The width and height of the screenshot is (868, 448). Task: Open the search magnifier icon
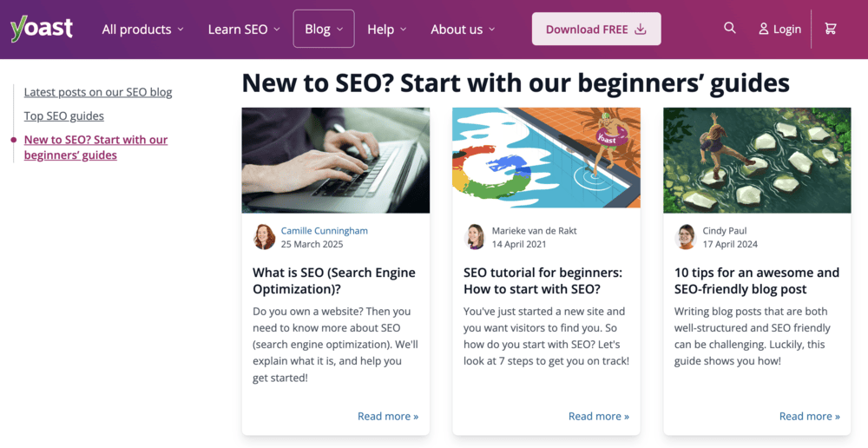(x=730, y=28)
